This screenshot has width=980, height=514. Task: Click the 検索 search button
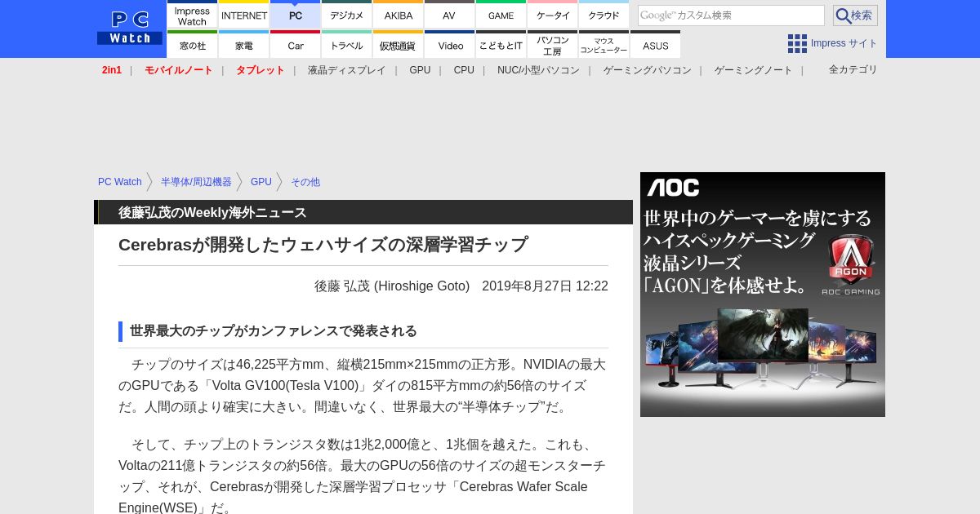[855, 16]
